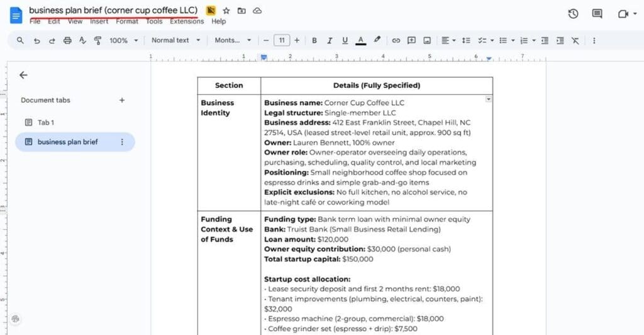644x335 pixels.
Task: Switch to the Tab 1 document tab
Action: [x=46, y=123]
